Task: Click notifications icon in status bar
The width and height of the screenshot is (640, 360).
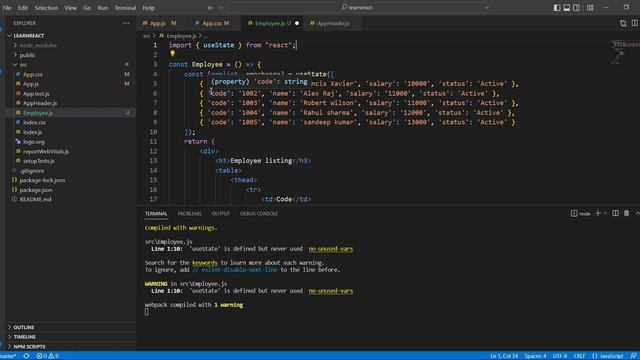Action: (x=633, y=356)
